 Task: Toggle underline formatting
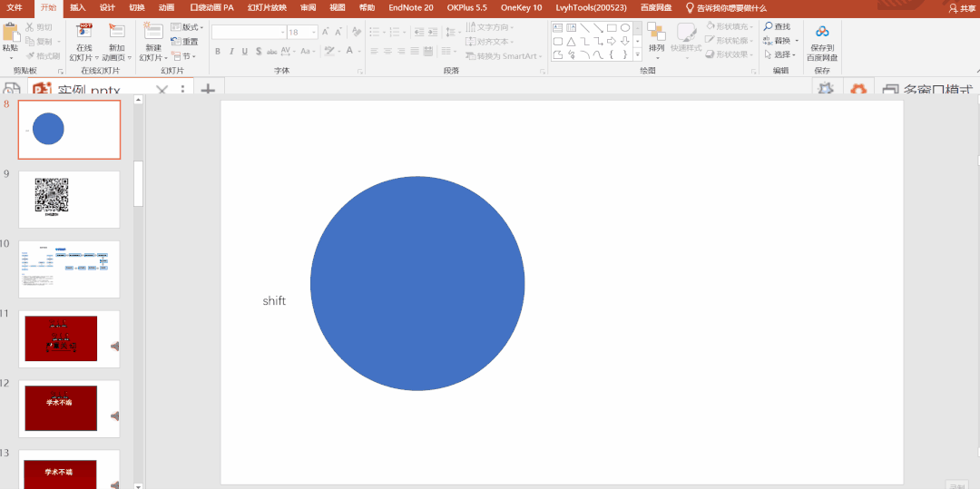click(245, 52)
